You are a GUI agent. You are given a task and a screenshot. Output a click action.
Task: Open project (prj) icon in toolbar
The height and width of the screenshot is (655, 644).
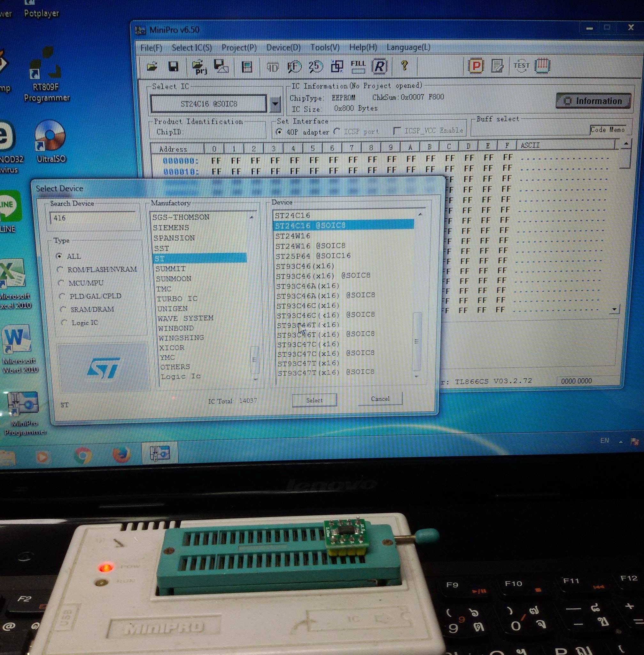[x=199, y=67]
